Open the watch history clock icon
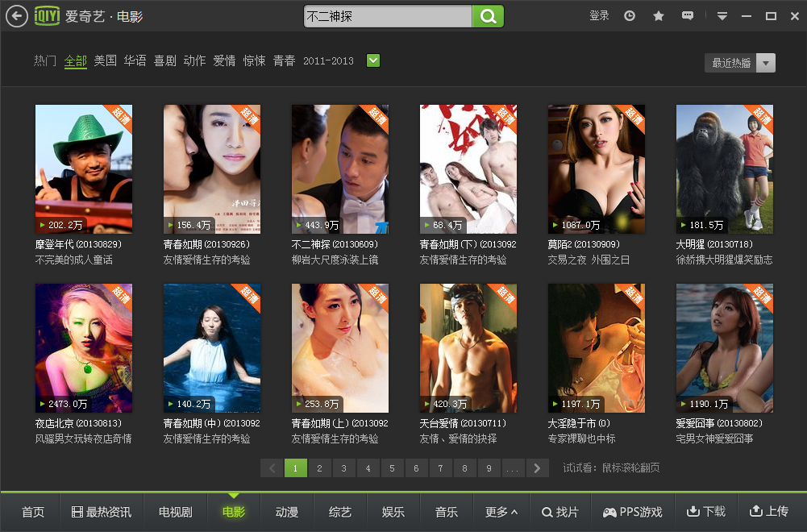The width and height of the screenshot is (807, 532). click(x=630, y=16)
